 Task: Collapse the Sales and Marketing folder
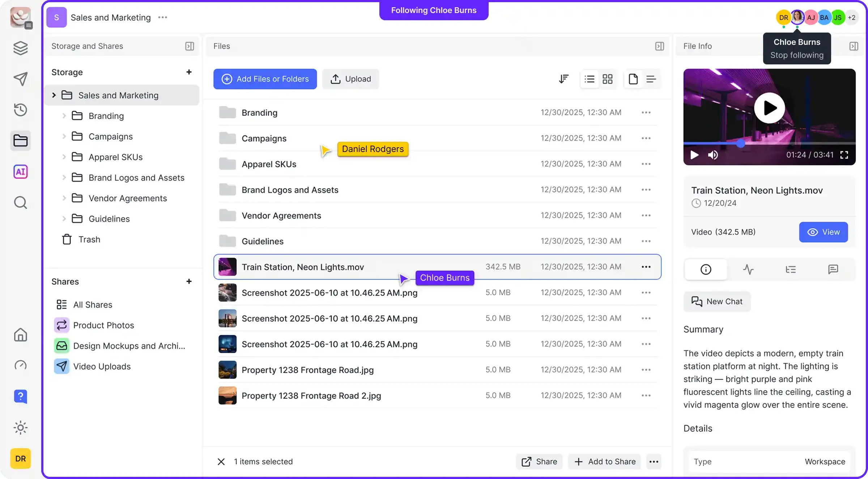[x=54, y=95]
